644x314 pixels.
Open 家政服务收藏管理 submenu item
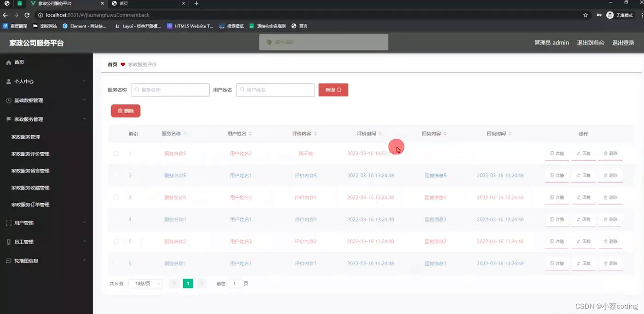pos(30,188)
